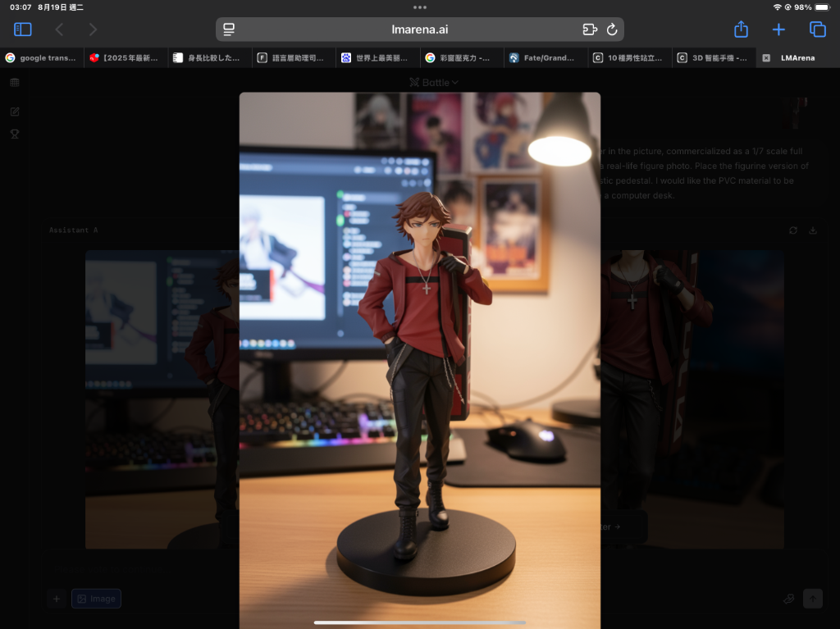Tap the enlarged figurine image
840x629 pixels.
(x=419, y=360)
